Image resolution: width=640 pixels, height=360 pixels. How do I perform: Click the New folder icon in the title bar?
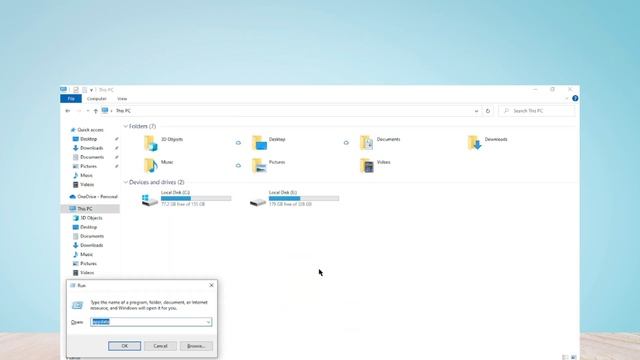point(84,90)
